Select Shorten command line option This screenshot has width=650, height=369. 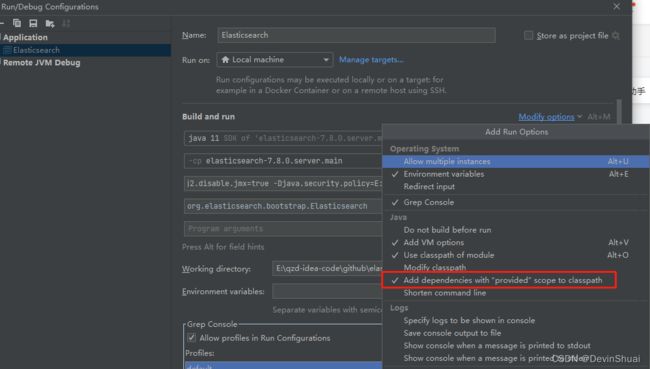pos(515,293)
